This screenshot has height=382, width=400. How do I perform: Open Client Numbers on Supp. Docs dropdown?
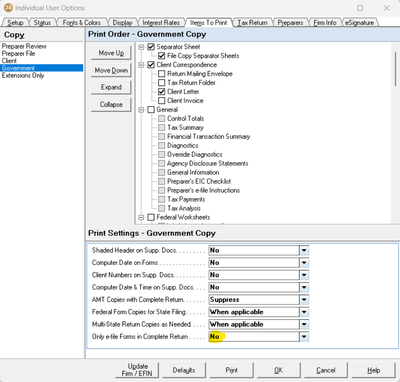(x=304, y=275)
